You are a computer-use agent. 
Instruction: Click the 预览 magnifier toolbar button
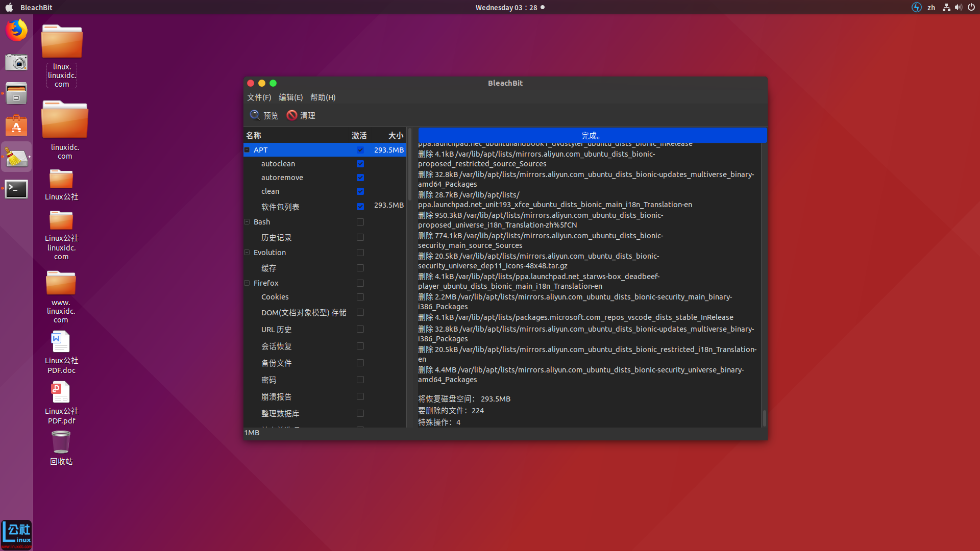(264, 115)
